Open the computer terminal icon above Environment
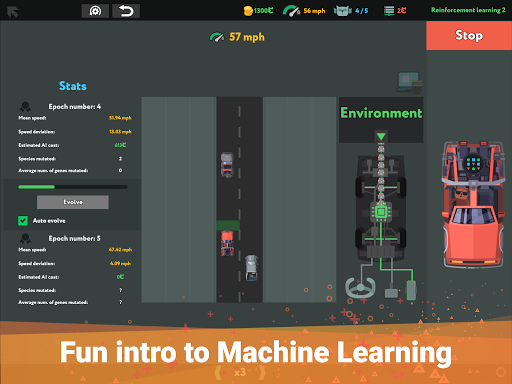The height and width of the screenshot is (384, 512). tap(409, 82)
